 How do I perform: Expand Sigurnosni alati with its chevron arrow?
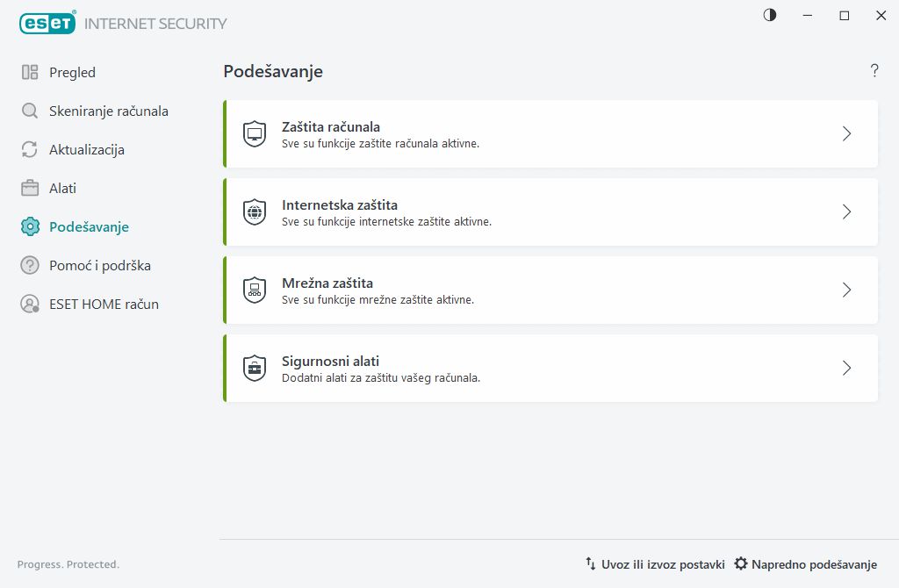[846, 369]
